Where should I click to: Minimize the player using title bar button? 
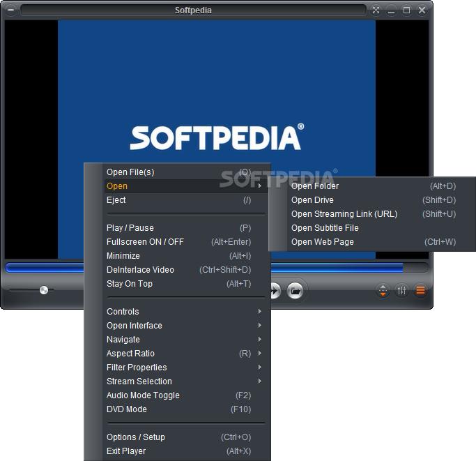tap(391, 10)
